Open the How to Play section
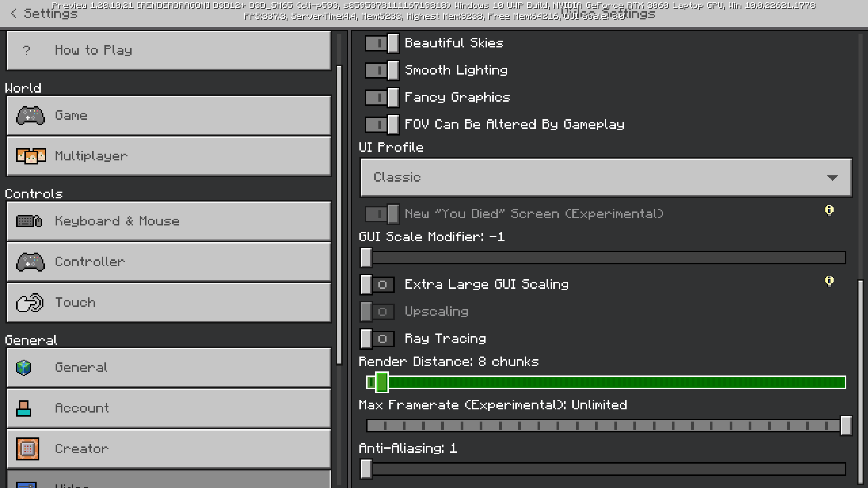The width and height of the screenshot is (868, 488). coord(169,51)
